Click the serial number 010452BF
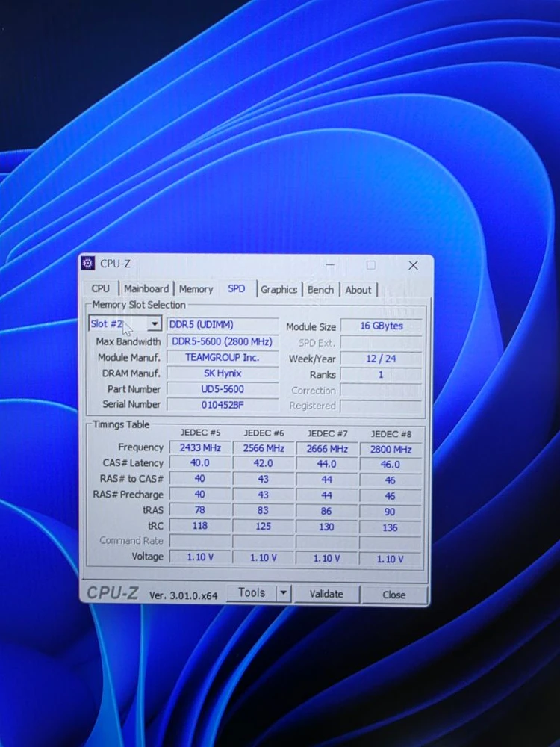This screenshot has height=747, width=560. point(223,405)
